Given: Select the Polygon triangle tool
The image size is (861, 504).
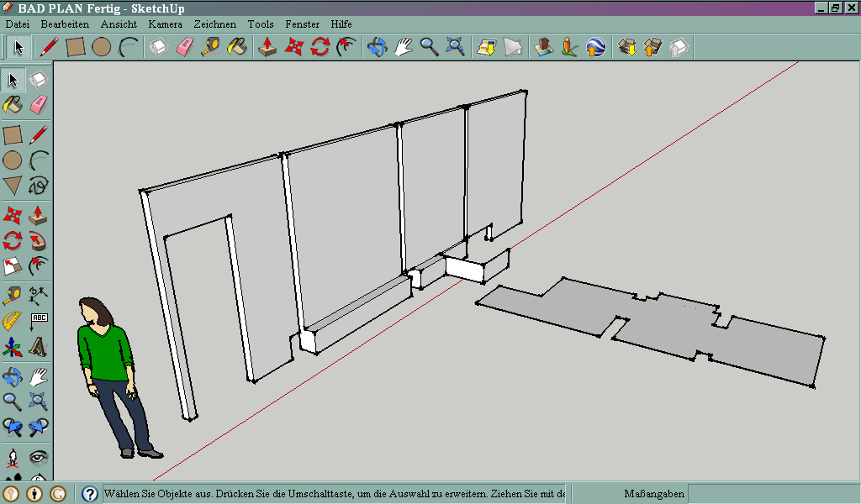Looking at the screenshot, I should coord(12,186).
